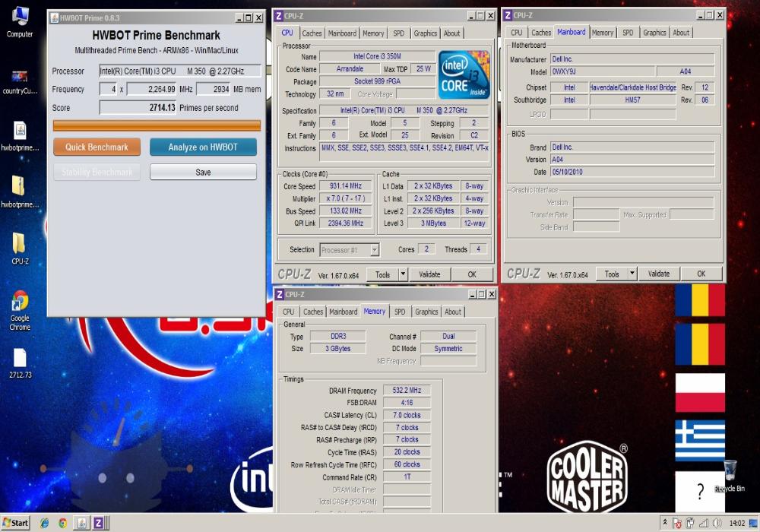Viewport: 760px width, 532px height.
Task: Open the countryCu... desktop shortcut
Action: click(x=20, y=81)
